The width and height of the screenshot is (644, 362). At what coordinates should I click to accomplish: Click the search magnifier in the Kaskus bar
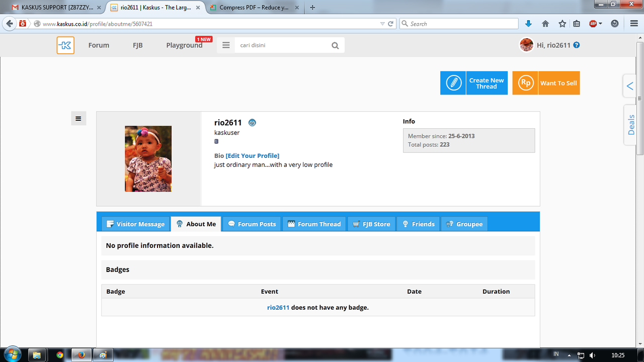coord(335,45)
